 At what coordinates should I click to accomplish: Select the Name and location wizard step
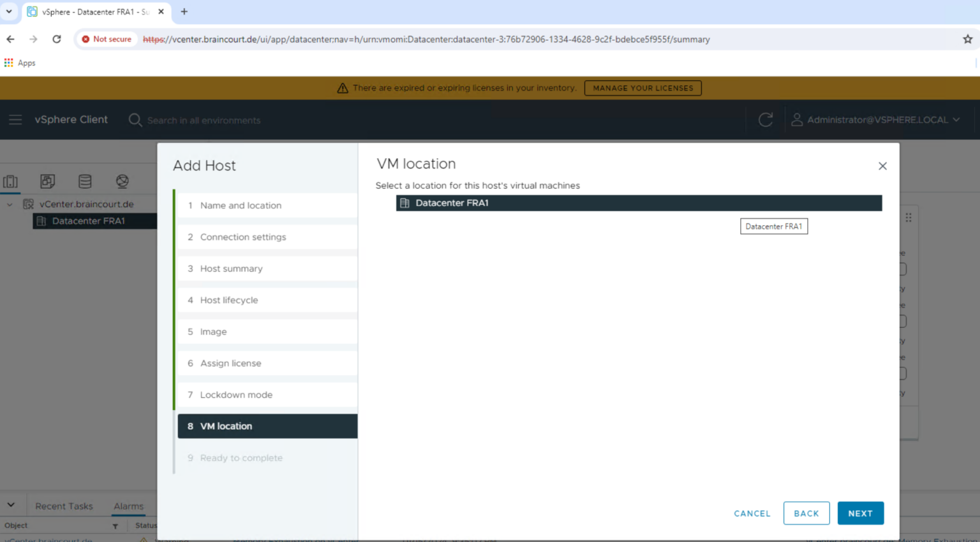(x=241, y=205)
